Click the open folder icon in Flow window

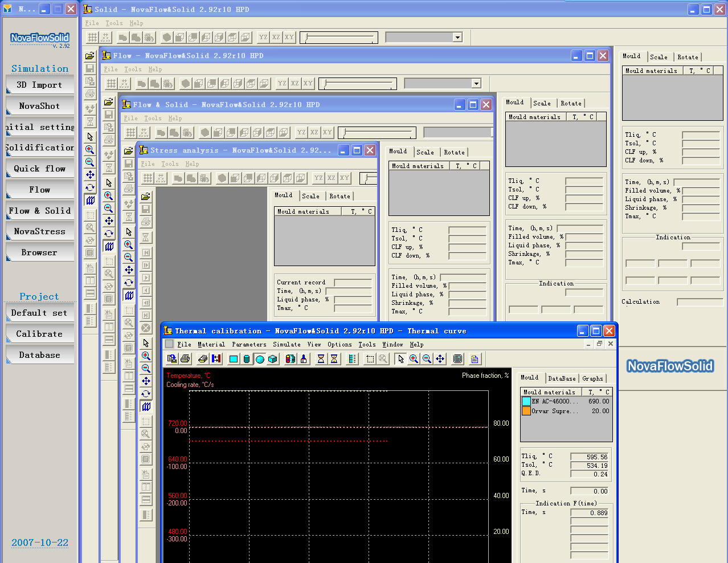(x=109, y=102)
